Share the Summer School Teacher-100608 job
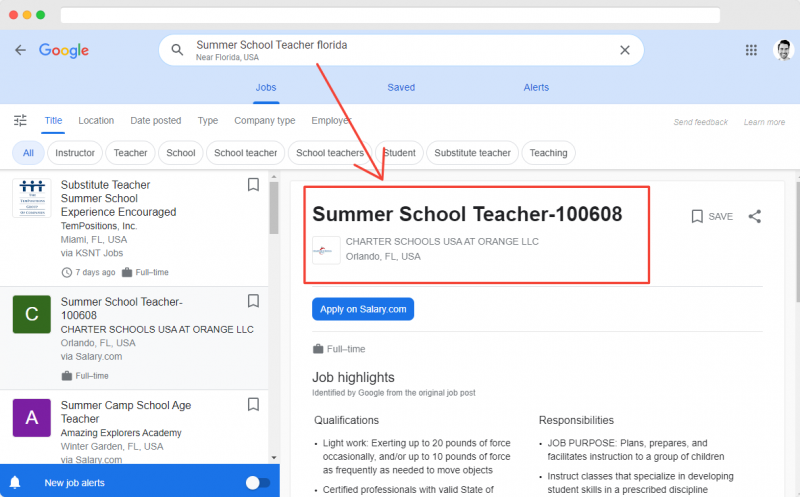The width and height of the screenshot is (800, 497). pos(755,216)
